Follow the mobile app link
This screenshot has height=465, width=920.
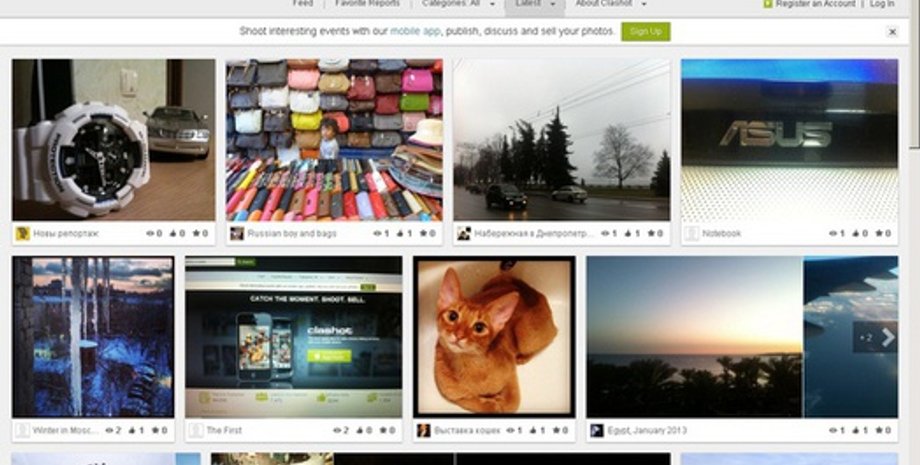click(415, 31)
